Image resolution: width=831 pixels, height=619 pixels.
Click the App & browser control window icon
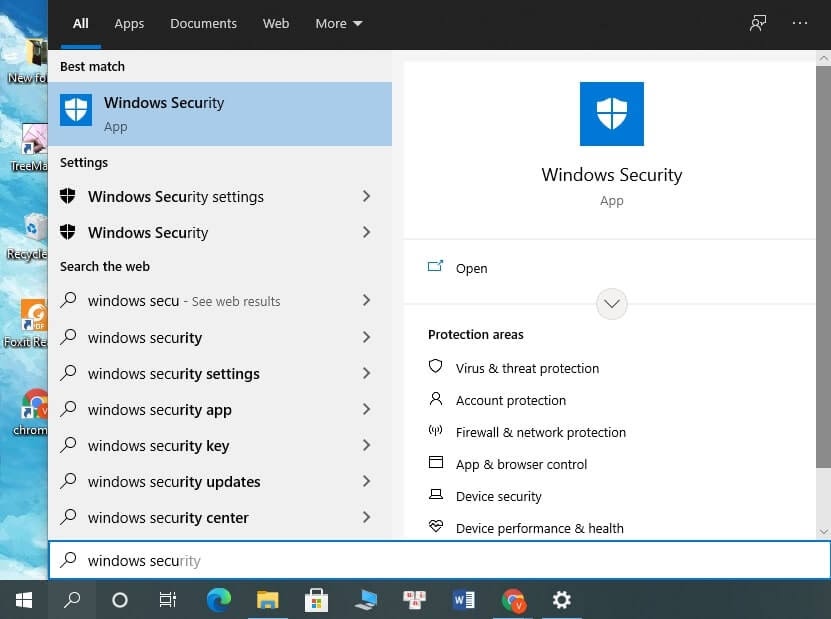436,462
